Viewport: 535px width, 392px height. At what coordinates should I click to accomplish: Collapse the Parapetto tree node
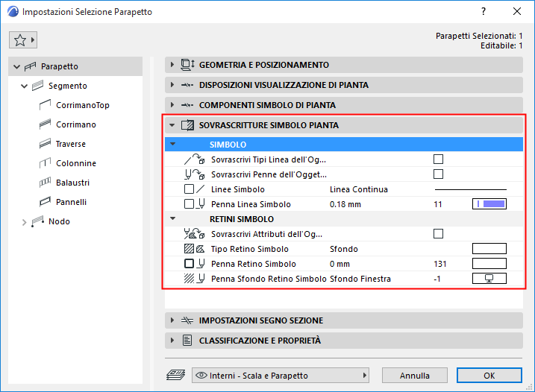[x=16, y=66]
